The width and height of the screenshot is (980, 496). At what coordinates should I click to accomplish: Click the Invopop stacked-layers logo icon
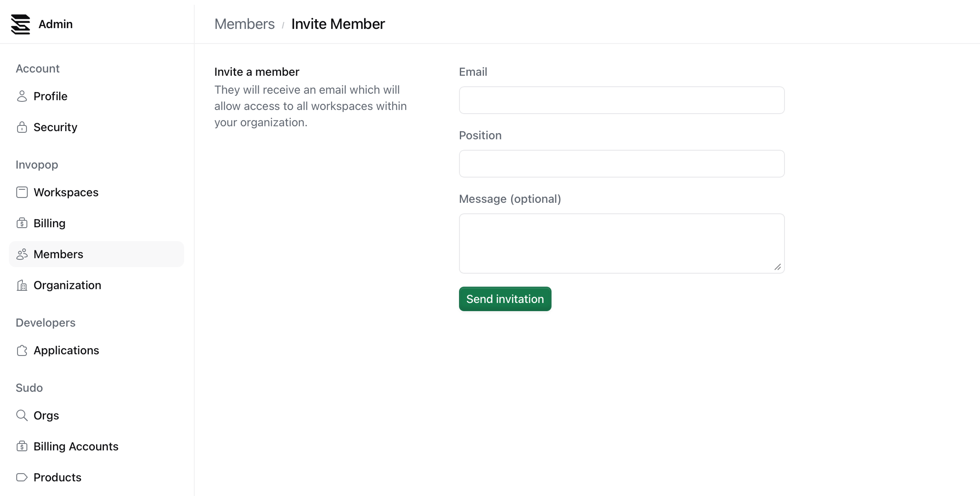(x=20, y=24)
